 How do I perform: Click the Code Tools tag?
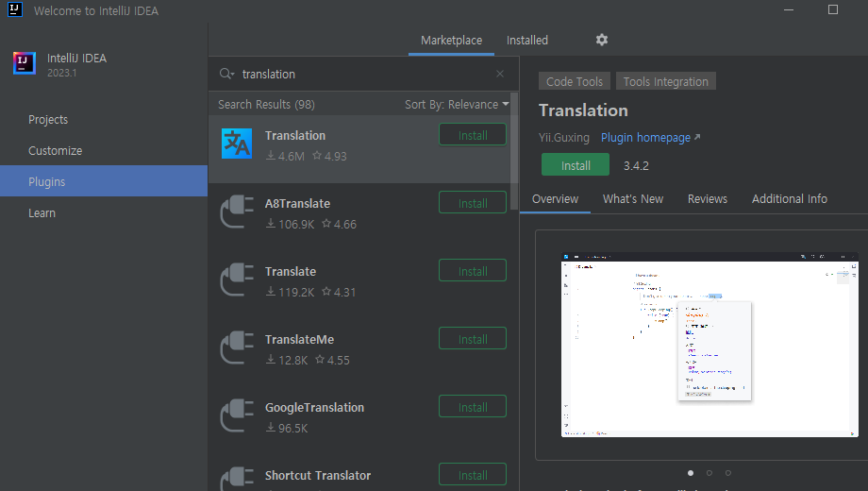tap(574, 81)
